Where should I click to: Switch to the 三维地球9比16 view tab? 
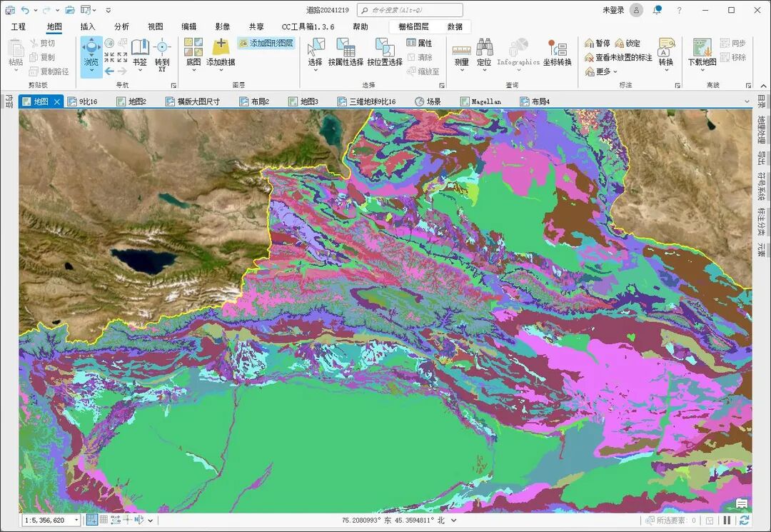tap(366, 101)
